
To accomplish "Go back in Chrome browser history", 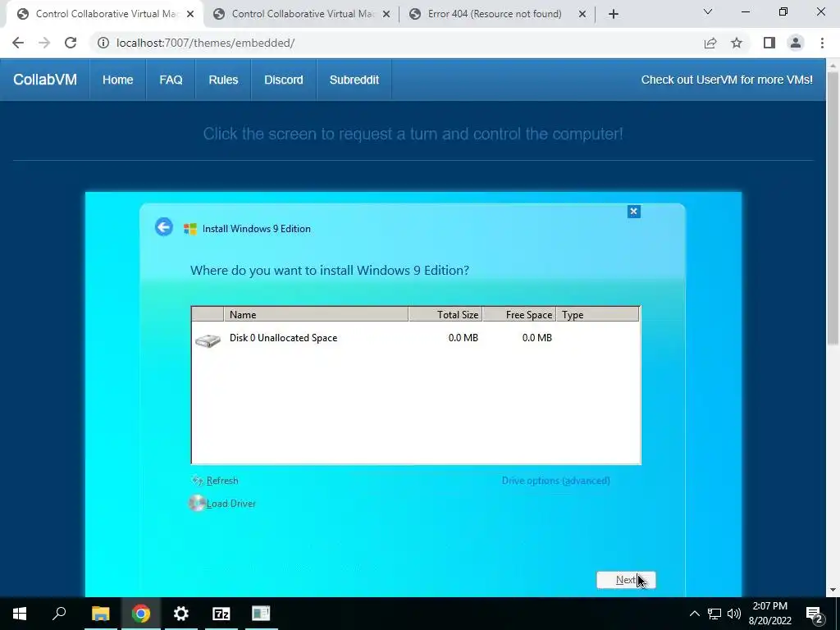I will pyautogui.click(x=18, y=43).
